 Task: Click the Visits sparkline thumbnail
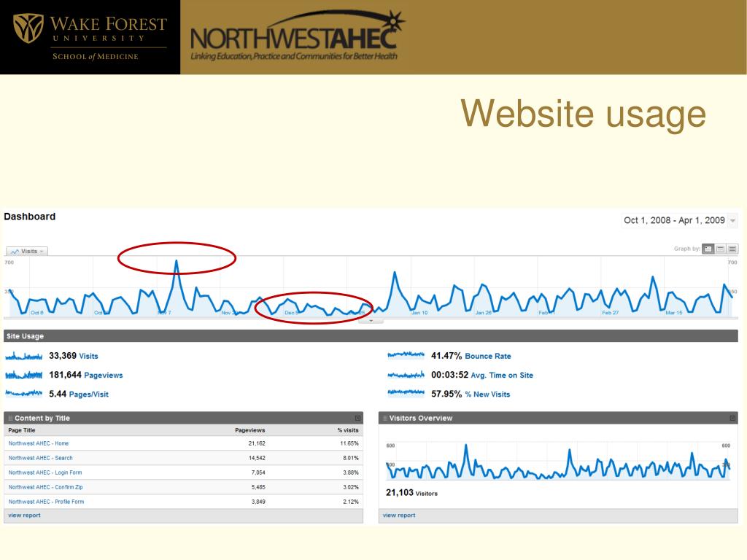pos(24,356)
